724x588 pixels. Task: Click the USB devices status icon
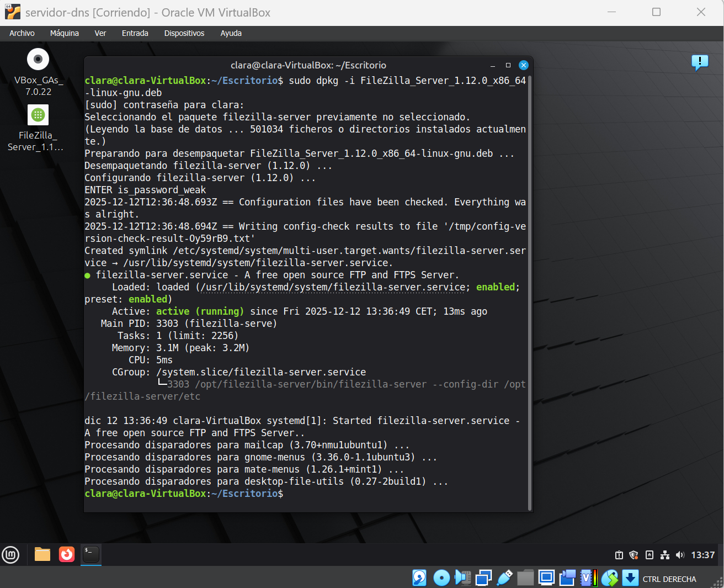pyautogui.click(x=504, y=578)
